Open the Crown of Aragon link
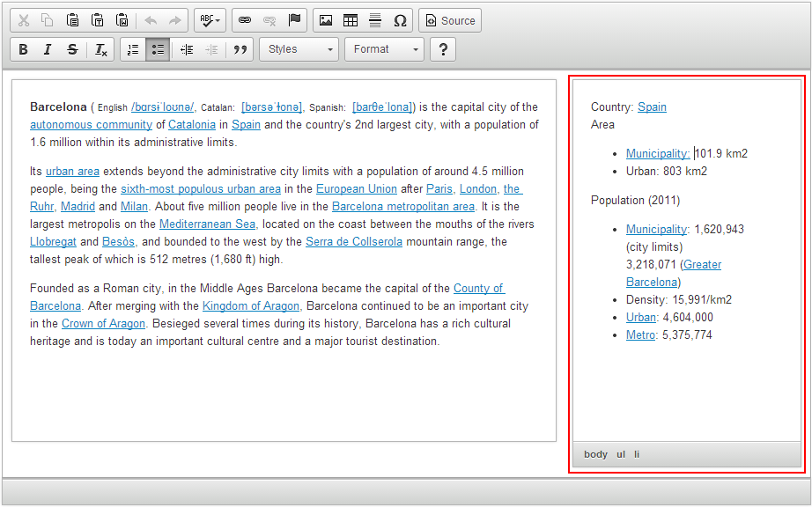This screenshot has width=812, height=507. tap(104, 323)
